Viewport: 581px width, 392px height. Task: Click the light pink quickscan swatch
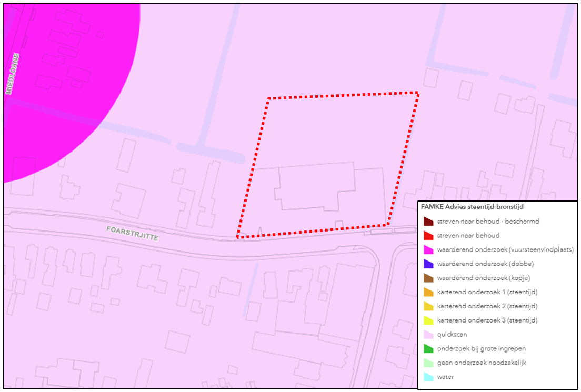coord(428,334)
